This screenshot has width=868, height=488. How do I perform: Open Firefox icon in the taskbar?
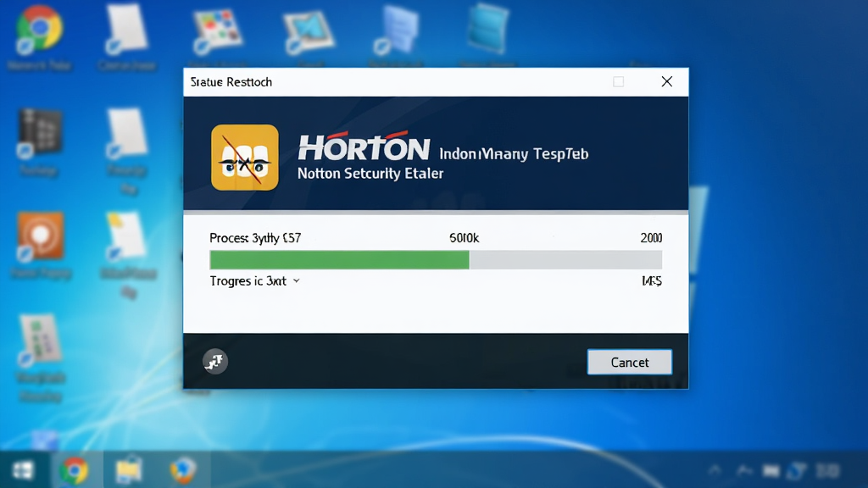pos(183,470)
